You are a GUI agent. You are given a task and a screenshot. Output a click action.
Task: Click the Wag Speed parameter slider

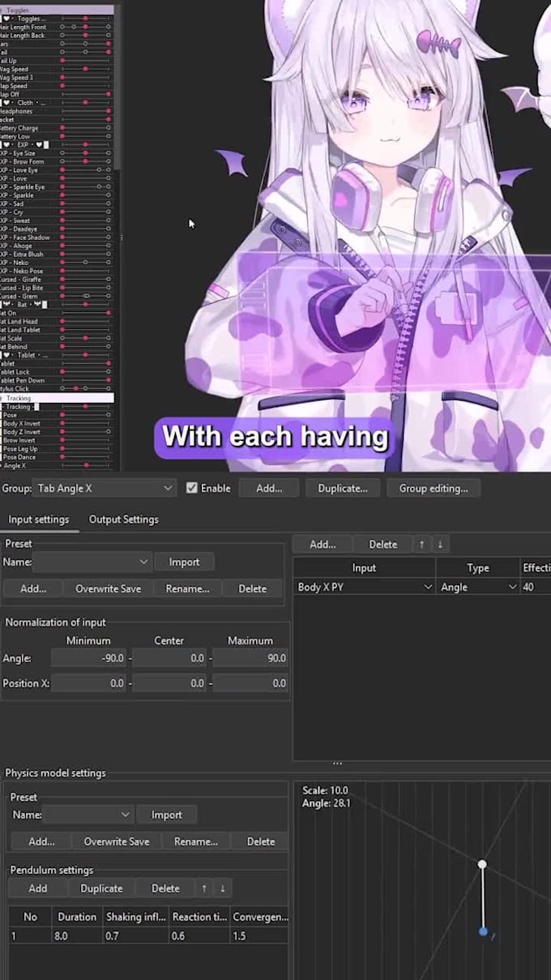(85, 69)
